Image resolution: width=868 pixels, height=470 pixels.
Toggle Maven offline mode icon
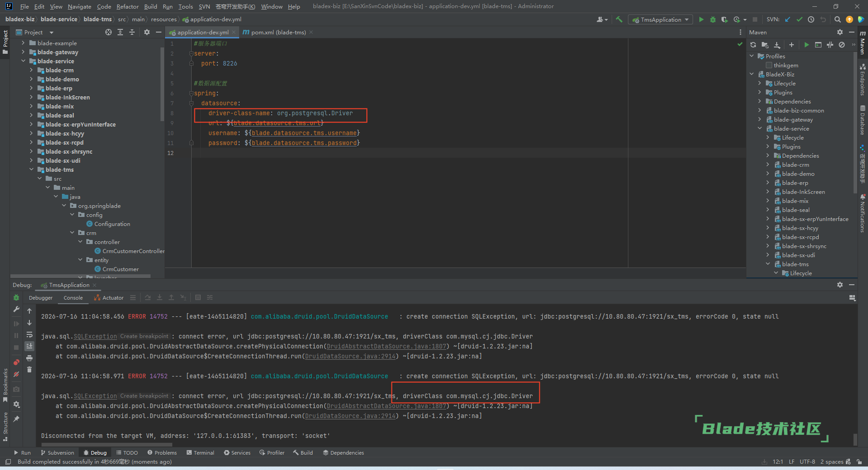(830, 45)
